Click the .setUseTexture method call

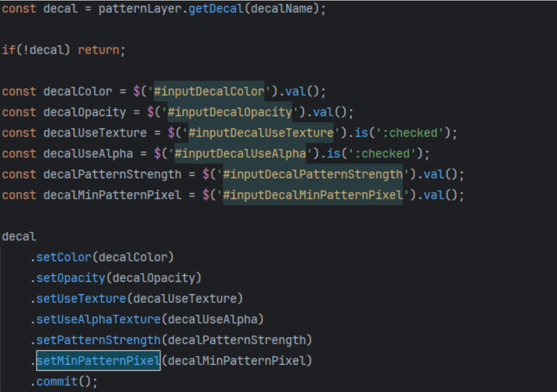pyautogui.click(x=81, y=299)
